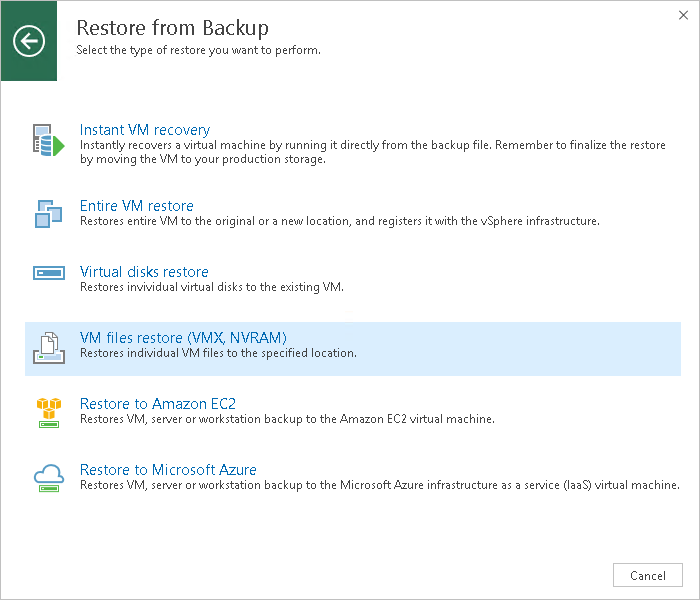
Task: Click the Amazon EC2 restore description text
Action: pos(286,419)
